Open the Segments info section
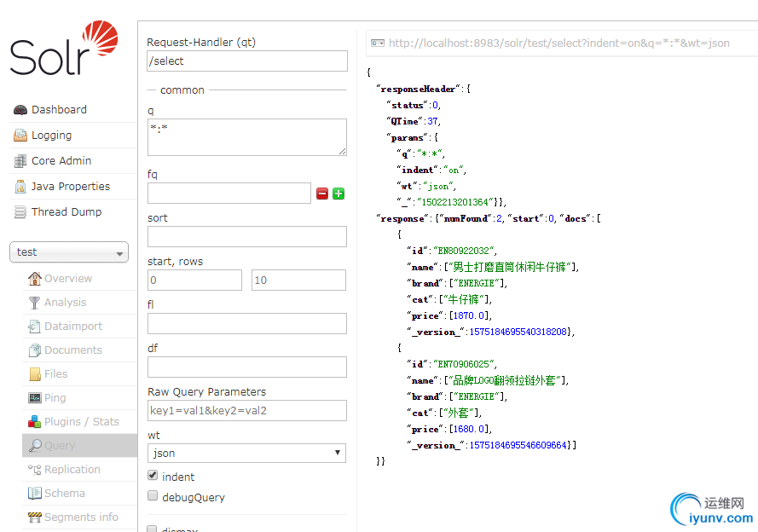The image size is (758, 532). [x=81, y=517]
